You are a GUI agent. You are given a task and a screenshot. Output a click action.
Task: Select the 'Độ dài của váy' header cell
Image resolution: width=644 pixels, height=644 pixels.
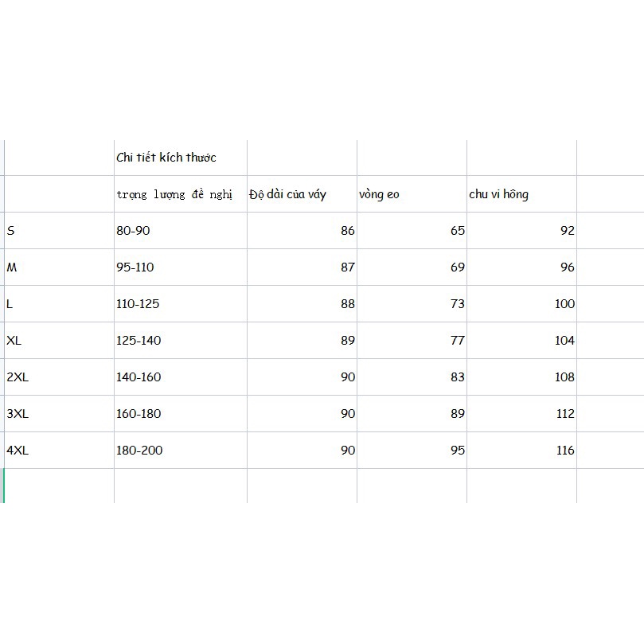point(302,194)
